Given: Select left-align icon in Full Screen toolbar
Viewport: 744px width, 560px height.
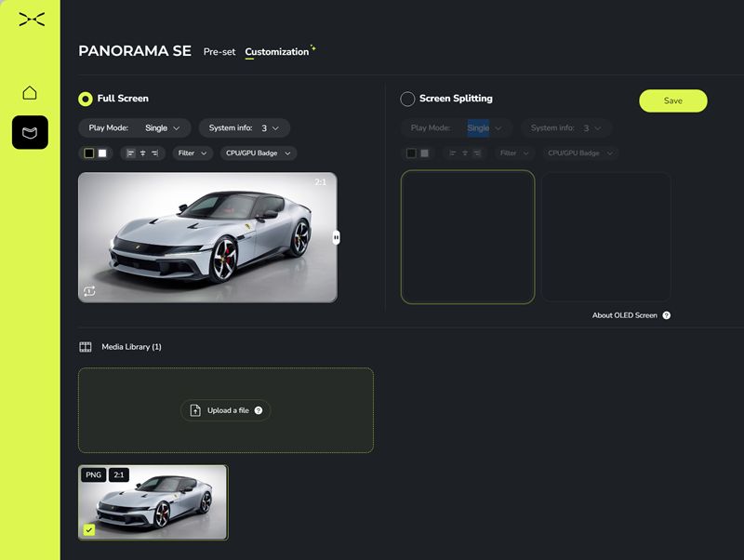Looking at the screenshot, I should [130, 153].
